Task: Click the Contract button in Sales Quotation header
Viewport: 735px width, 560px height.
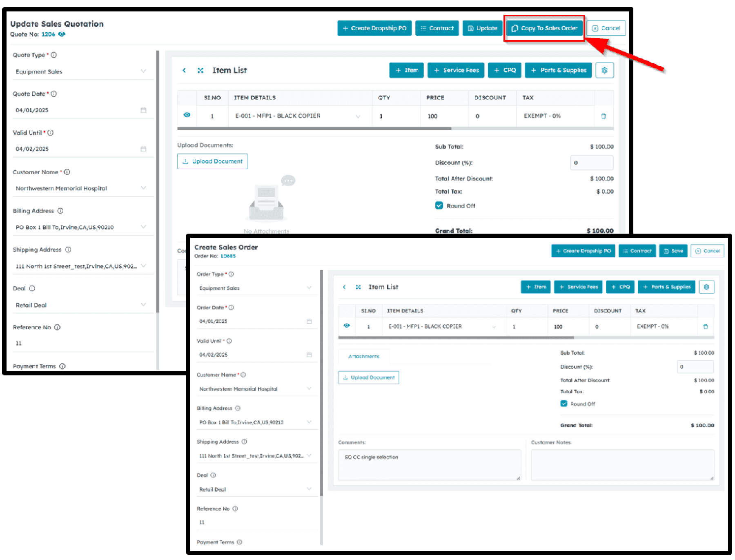Action: 437,28
